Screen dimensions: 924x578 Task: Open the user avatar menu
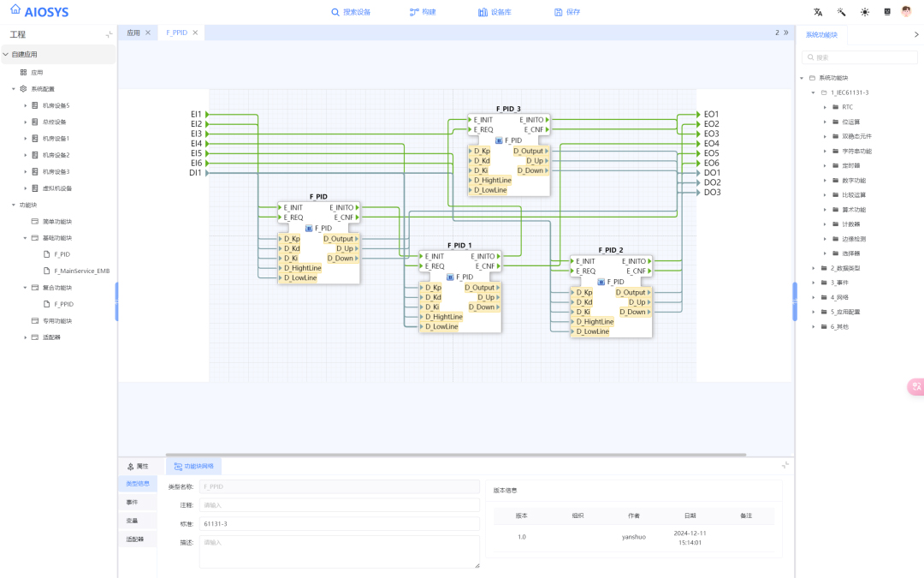coord(906,12)
